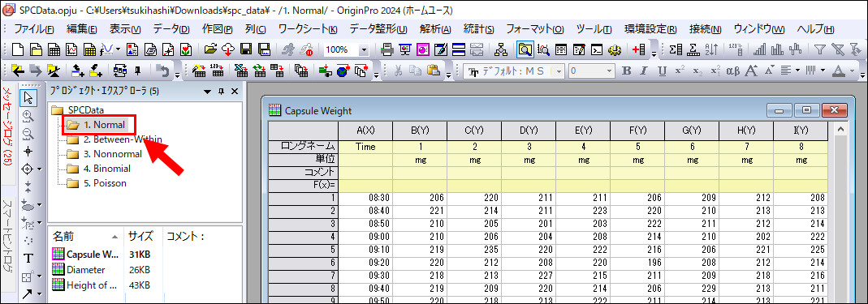
Task: Click the Add Data Filter funnel icon
Action: click(820, 49)
